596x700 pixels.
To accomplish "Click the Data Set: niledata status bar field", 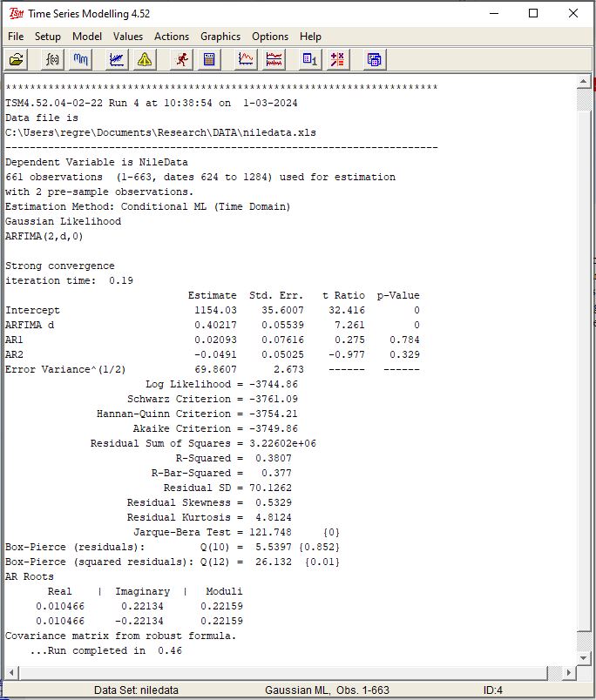I will click(136, 690).
